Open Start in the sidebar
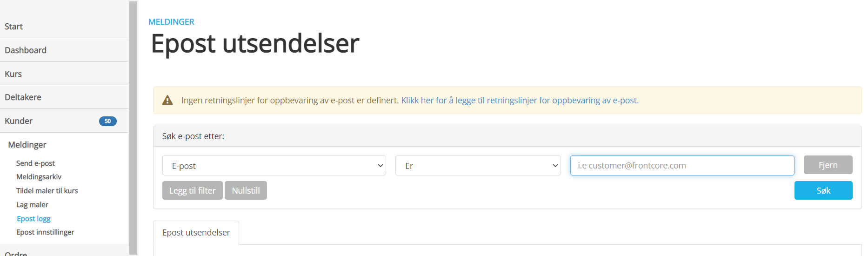The height and width of the screenshot is (256, 868). click(14, 27)
